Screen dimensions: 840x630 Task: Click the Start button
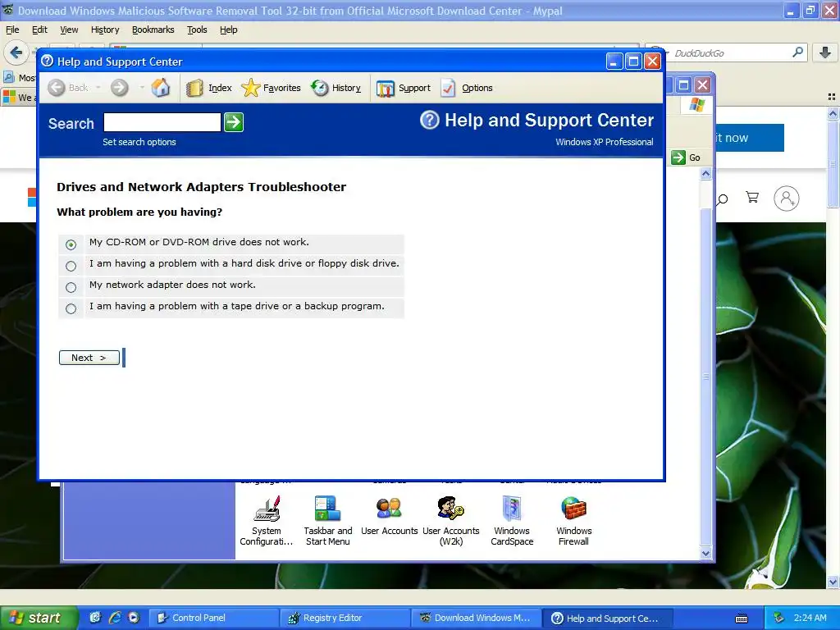coord(39,618)
